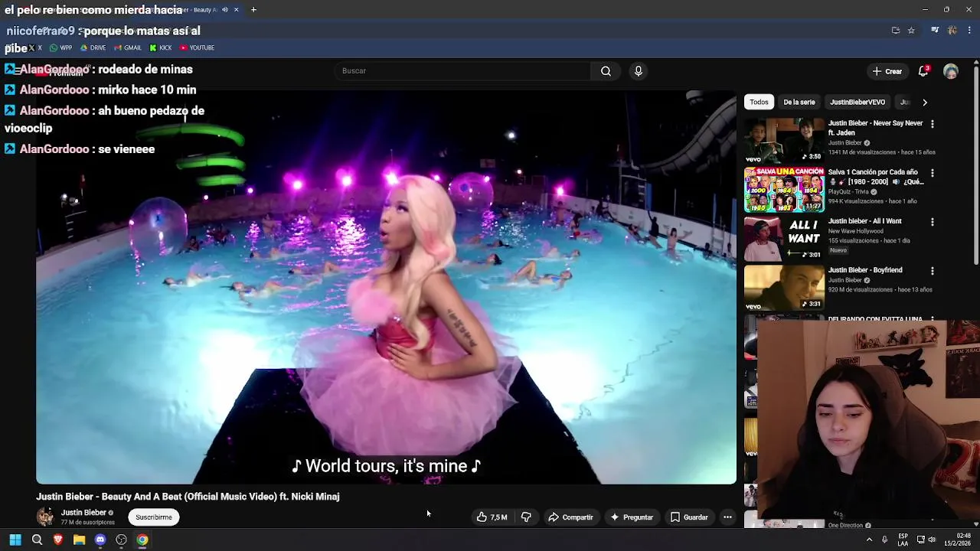Open Chrome three-dot menu
The width and height of the screenshot is (980, 551).
point(969,31)
